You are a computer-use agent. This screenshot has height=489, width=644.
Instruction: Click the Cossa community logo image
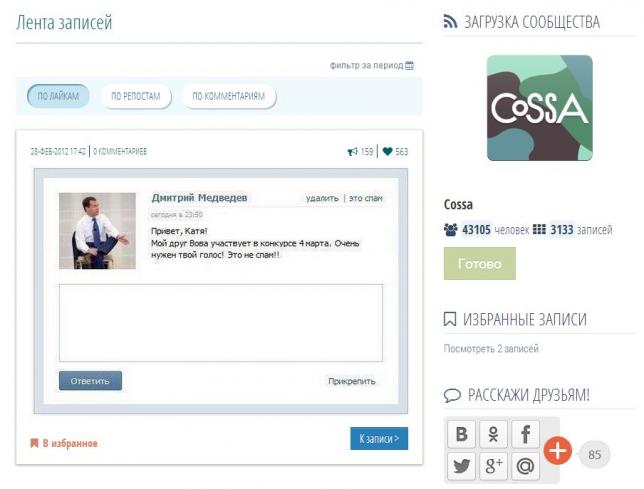coord(540,108)
